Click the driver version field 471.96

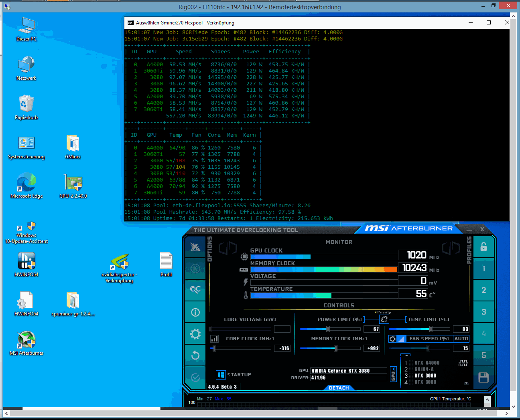(348, 378)
